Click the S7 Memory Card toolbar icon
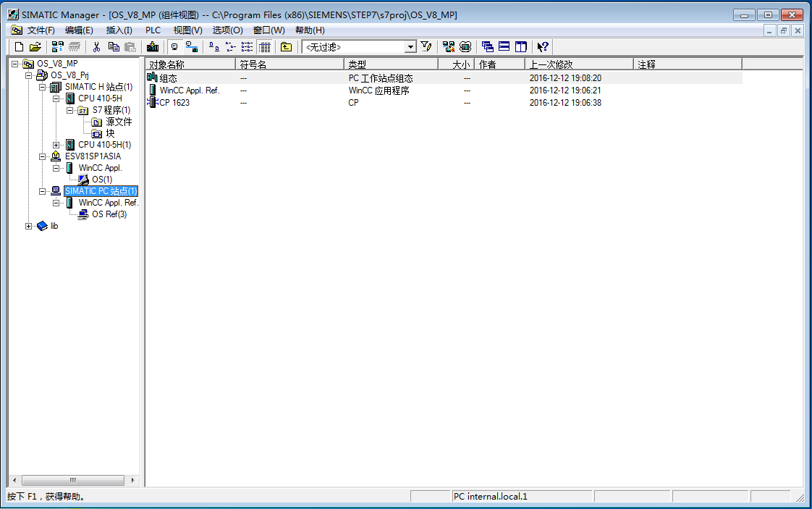The image size is (812, 509). tap(75, 47)
